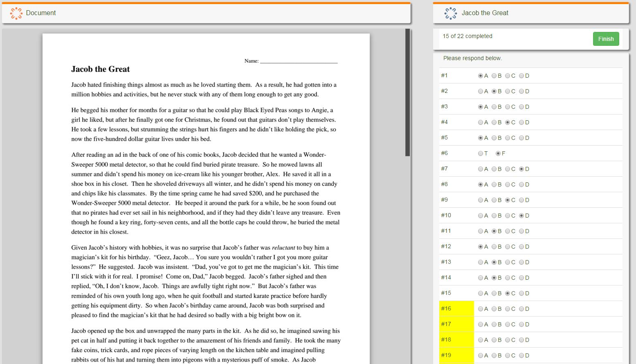Select answer A for question #7
This screenshot has width=636, height=364.
[481, 169]
